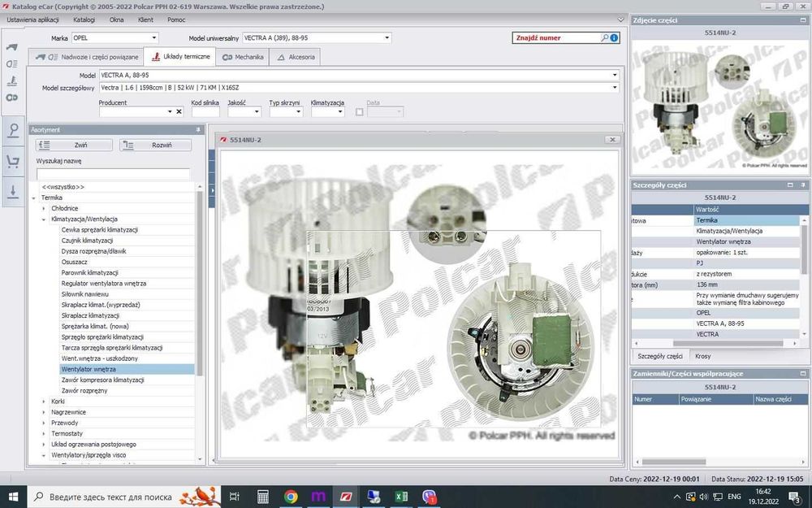This screenshot has height=508, width=812.
Task: Open Google Chrome from the taskbar
Action: pyautogui.click(x=291, y=497)
